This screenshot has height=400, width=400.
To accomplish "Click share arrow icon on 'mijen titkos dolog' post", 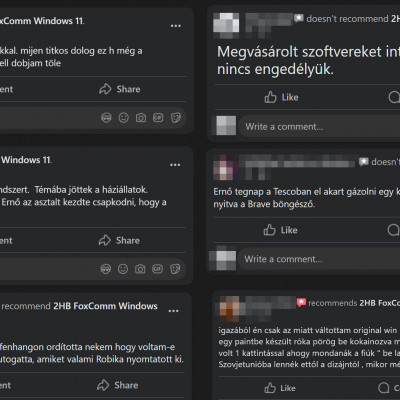I will click(105, 89).
